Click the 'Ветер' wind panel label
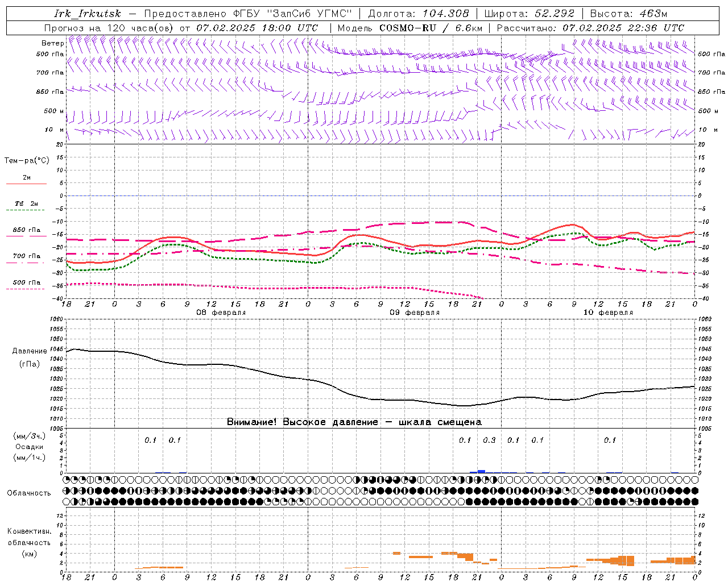Screen dimensions: 728x582 53,43
